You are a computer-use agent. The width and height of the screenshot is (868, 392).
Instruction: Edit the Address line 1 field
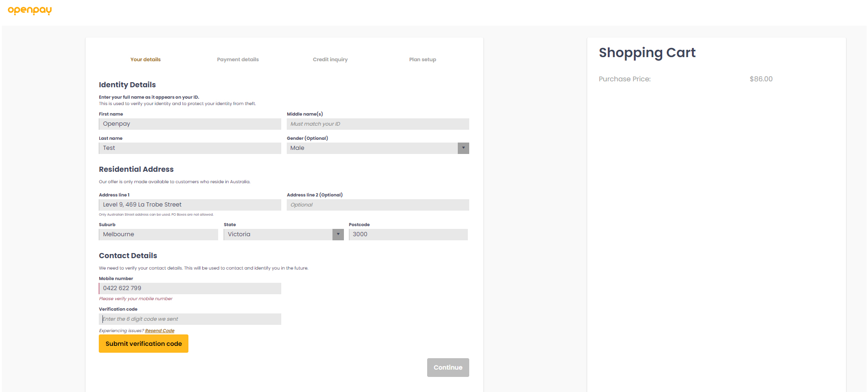click(190, 205)
